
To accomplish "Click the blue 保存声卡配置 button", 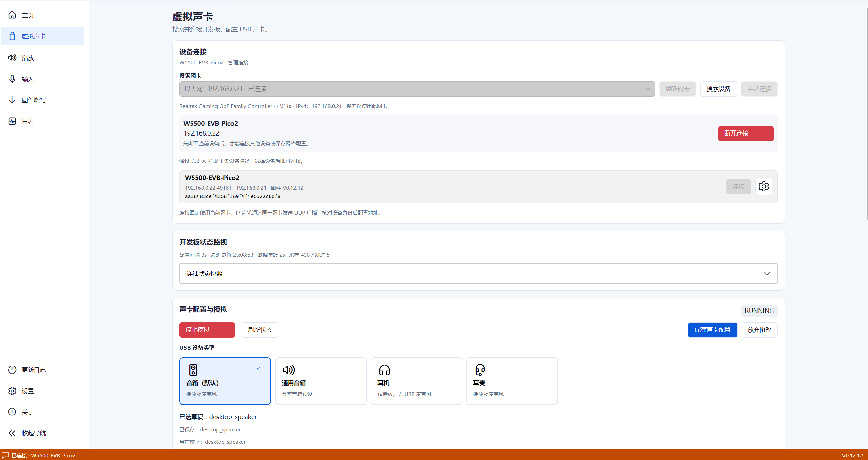I will point(712,330).
